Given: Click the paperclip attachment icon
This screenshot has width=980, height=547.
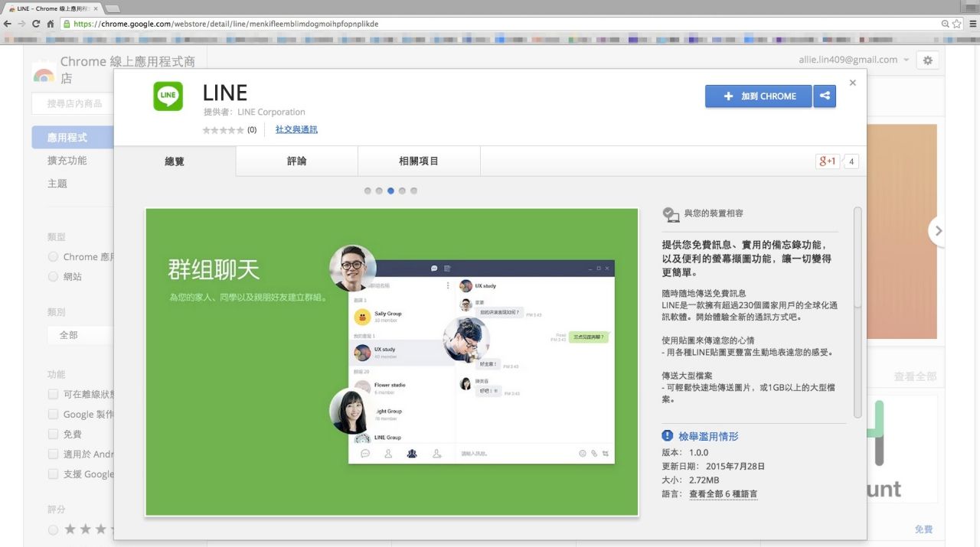Looking at the screenshot, I should point(594,454).
